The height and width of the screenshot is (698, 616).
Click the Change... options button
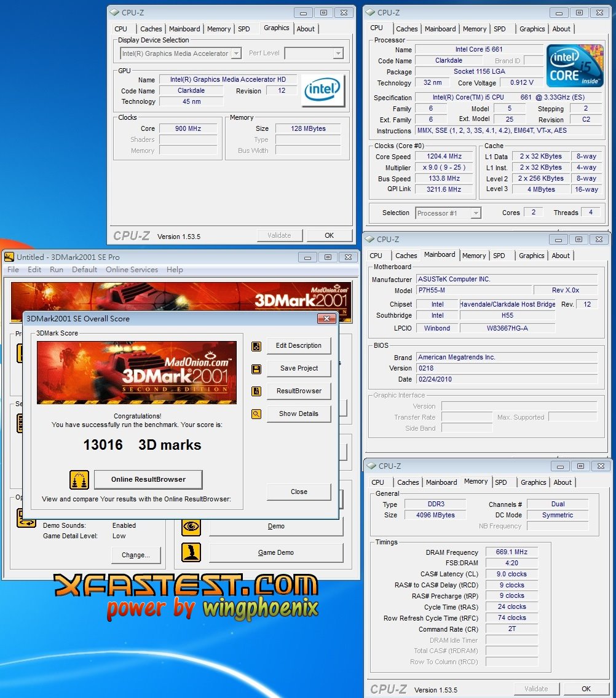136,555
